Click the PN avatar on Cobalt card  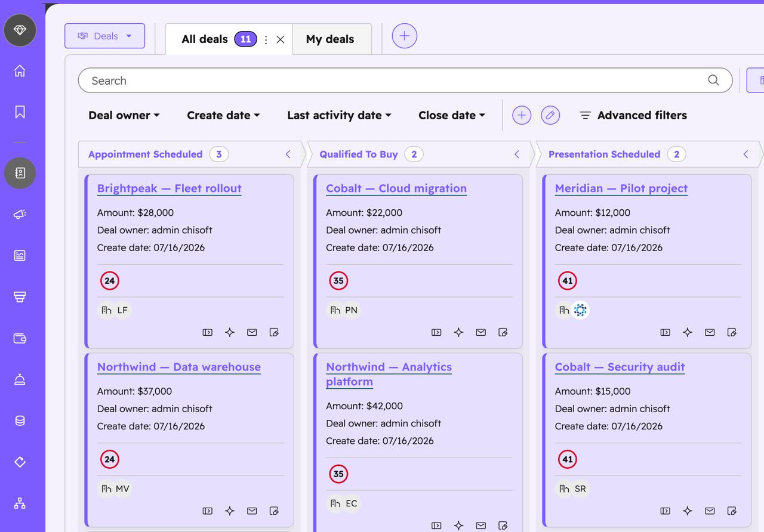pyautogui.click(x=351, y=310)
